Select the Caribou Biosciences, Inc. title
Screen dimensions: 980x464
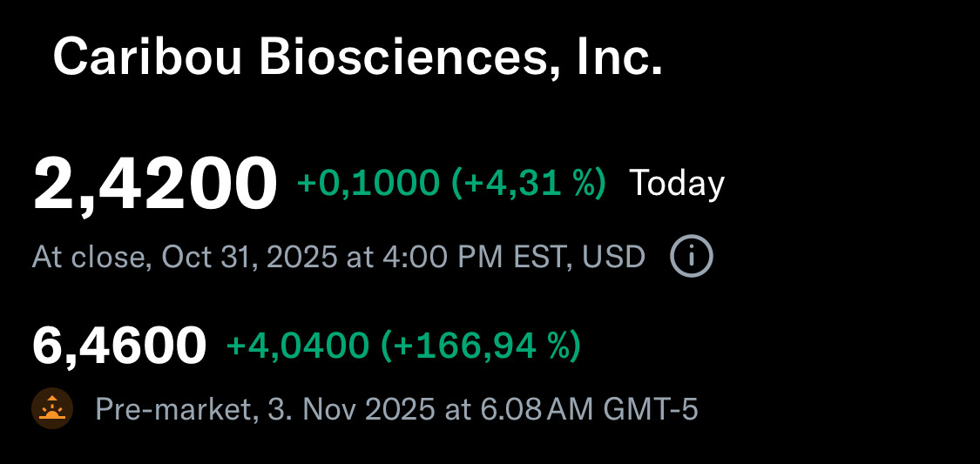[357, 58]
